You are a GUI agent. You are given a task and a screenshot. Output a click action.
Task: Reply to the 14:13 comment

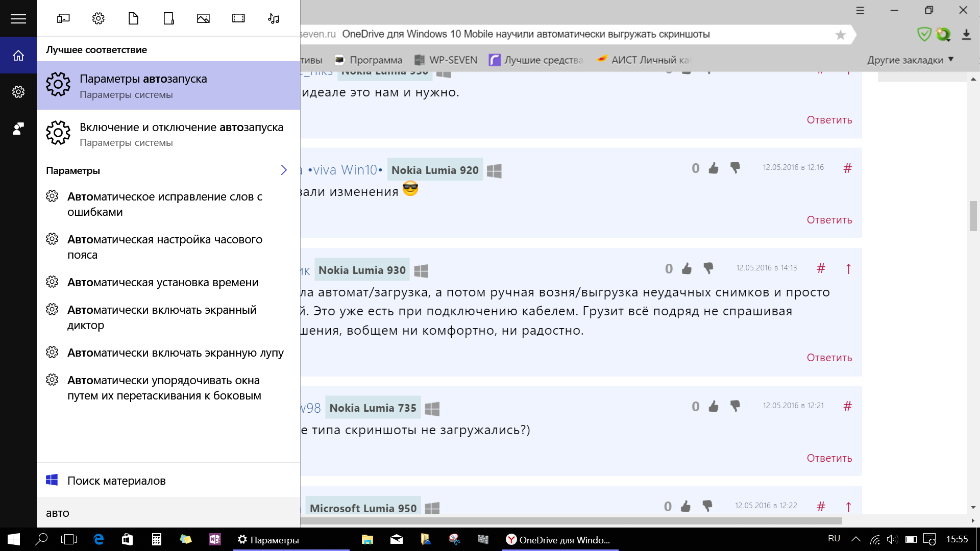pyautogui.click(x=829, y=358)
